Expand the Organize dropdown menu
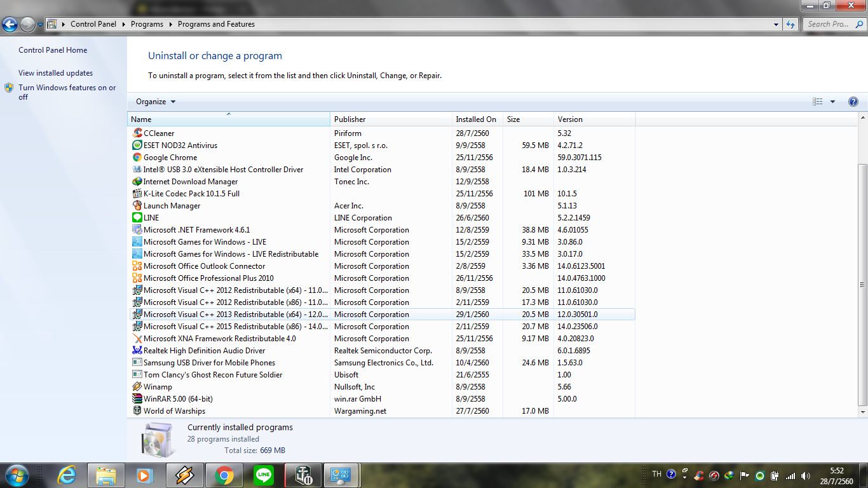 [x=155, y=102]
